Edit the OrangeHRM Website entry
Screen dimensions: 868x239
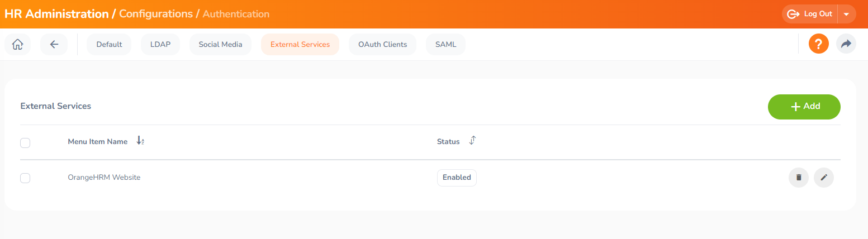tap(823, 178)
